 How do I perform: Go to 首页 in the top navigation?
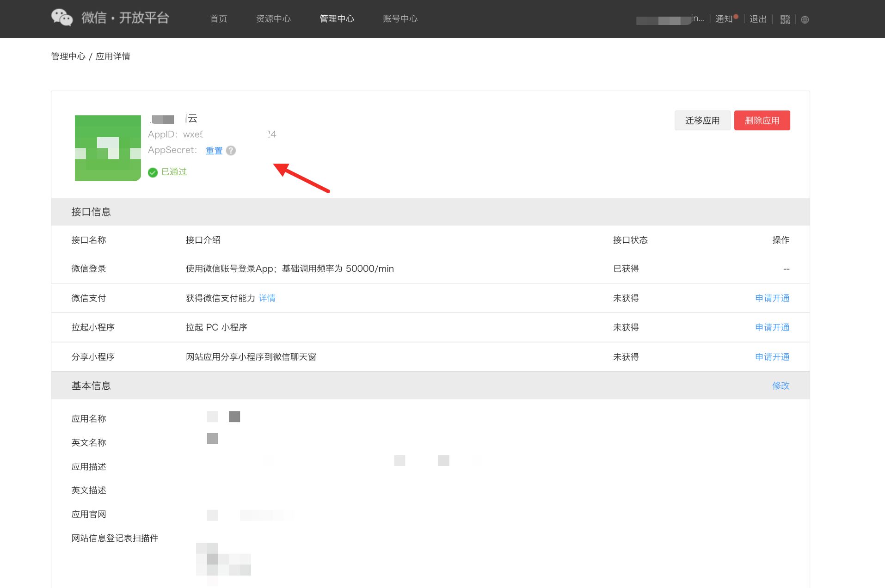(219, 18)
